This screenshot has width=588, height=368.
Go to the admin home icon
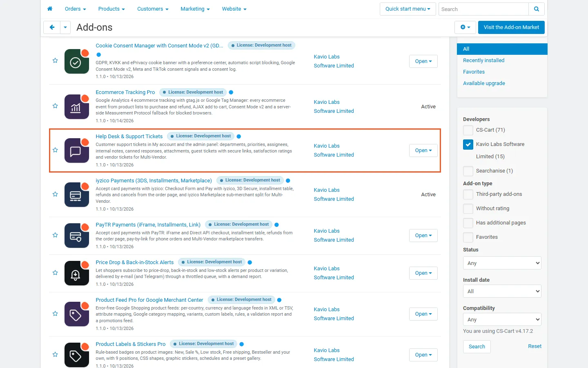[50, 9]
